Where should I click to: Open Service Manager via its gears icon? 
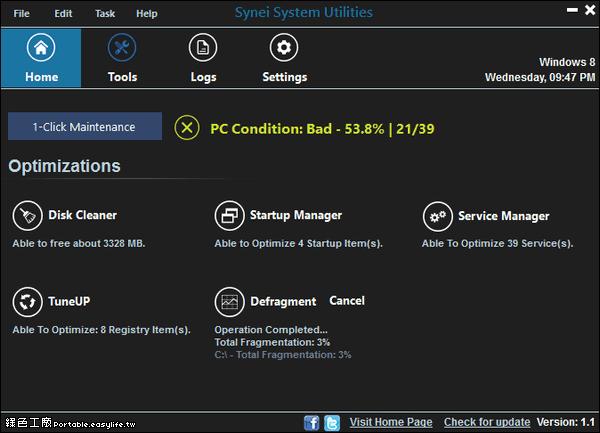pyautogui.click(x=437, y=215)
